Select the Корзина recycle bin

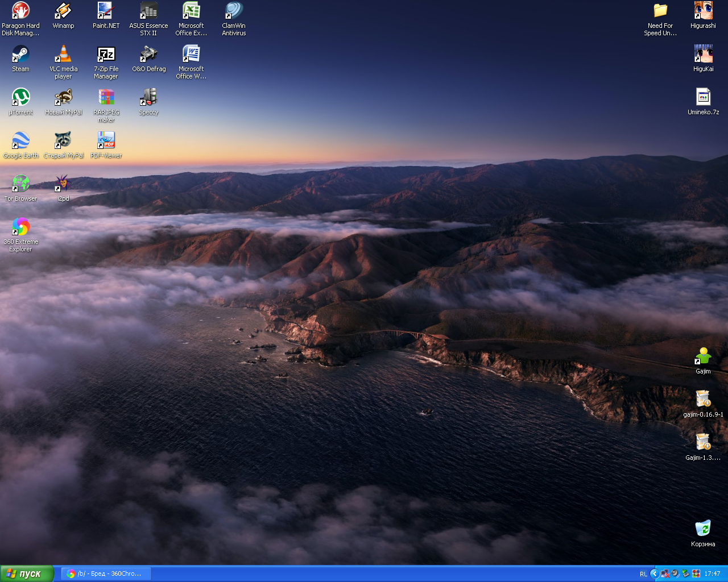tap(703, 529)
